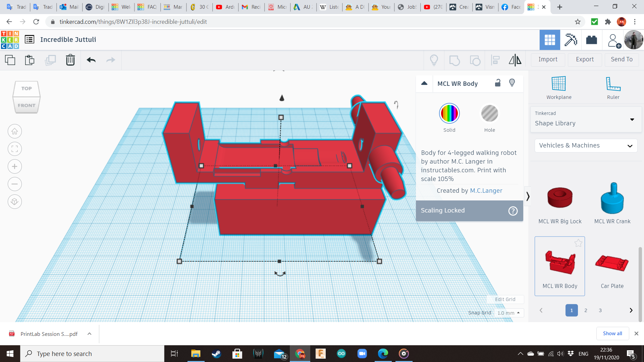
Task: Click the Import button
Action: [x=548, y=59]
